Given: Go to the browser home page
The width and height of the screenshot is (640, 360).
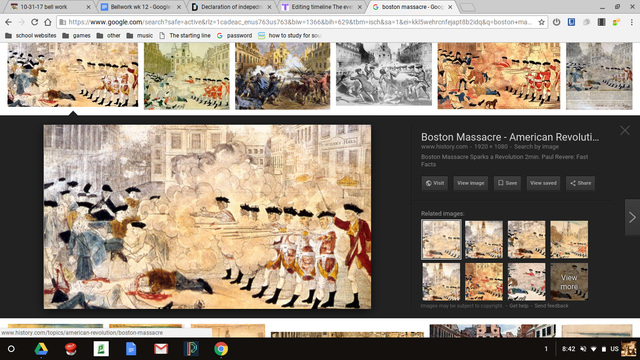Looking at the screenshot, I should tap(48, 22).
